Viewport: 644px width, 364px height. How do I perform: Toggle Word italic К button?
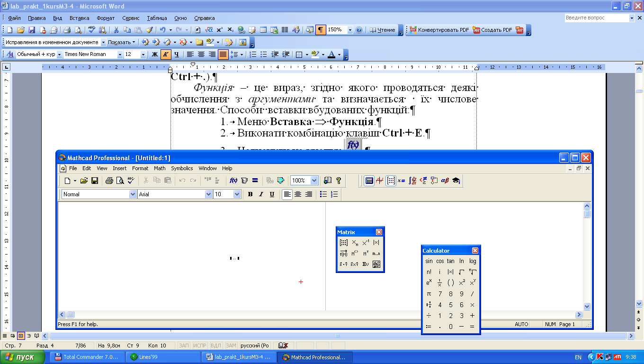165,55
